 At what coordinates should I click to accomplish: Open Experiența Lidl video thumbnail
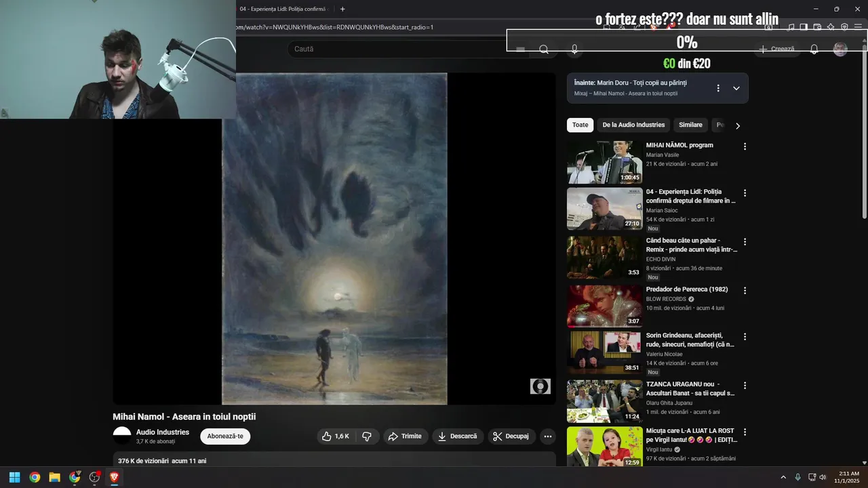tap(604, 209)
